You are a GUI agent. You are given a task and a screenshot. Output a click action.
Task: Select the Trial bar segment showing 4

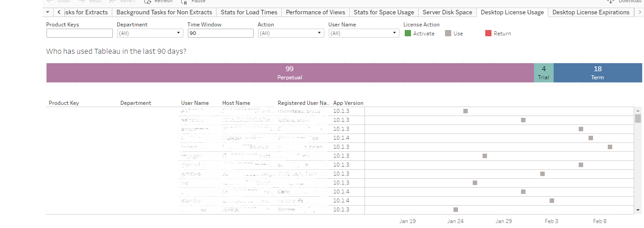(x=543, y=73)
